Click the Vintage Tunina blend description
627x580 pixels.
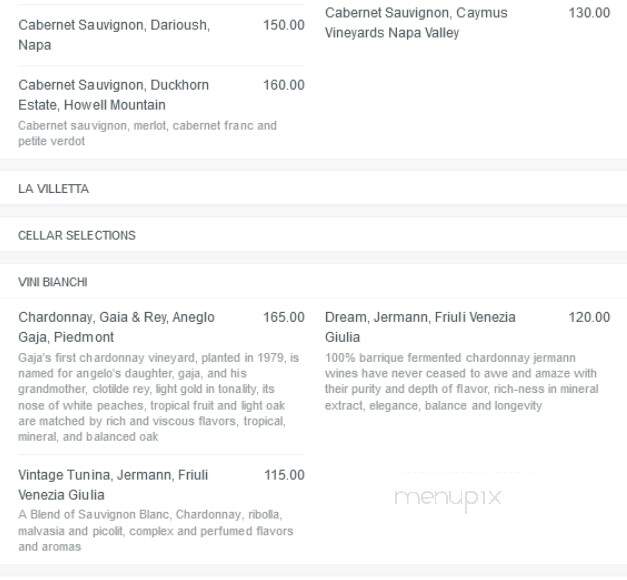(156, 530)
